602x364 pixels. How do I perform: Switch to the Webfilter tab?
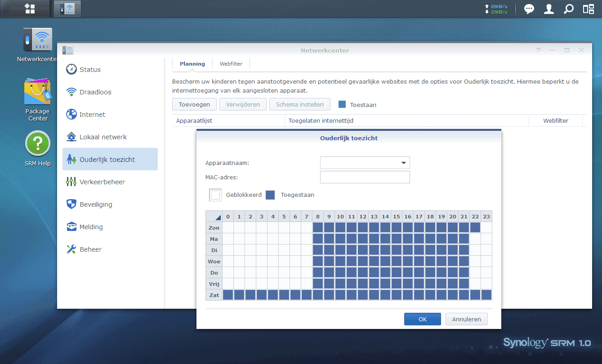pyautogui.click(x=231, y=64)
